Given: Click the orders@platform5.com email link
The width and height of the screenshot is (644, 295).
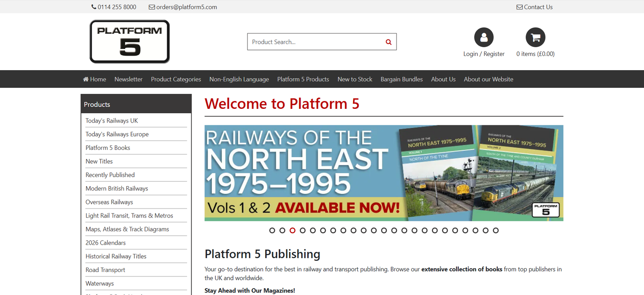Looking at the screenshot, I should [x=187, y=7].
